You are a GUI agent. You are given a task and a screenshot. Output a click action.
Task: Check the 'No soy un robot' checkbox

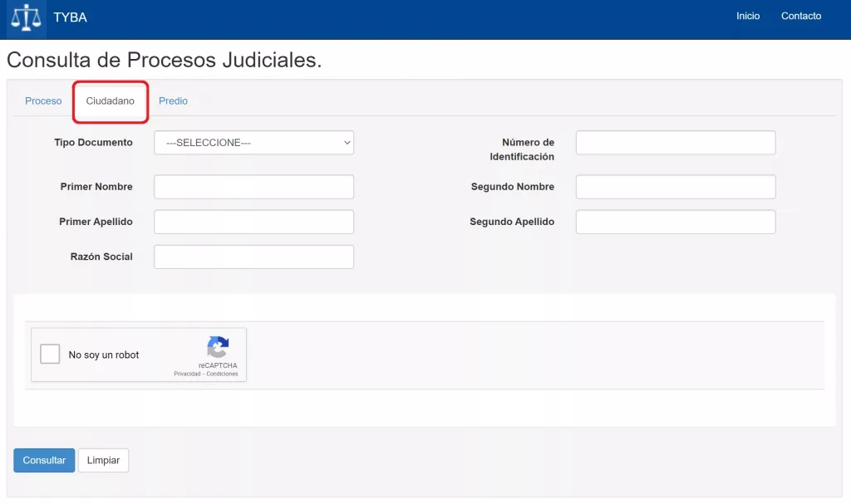(x=51, y=355)
